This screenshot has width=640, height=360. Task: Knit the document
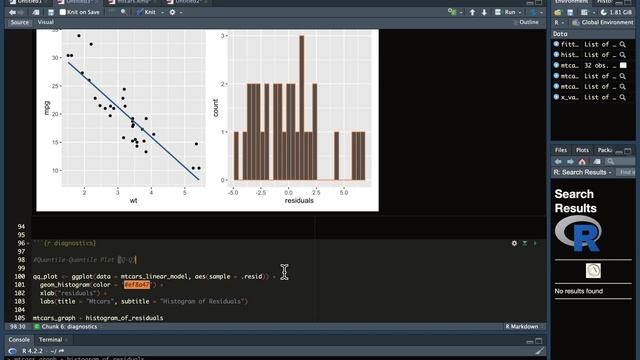(x=146, y=12)
